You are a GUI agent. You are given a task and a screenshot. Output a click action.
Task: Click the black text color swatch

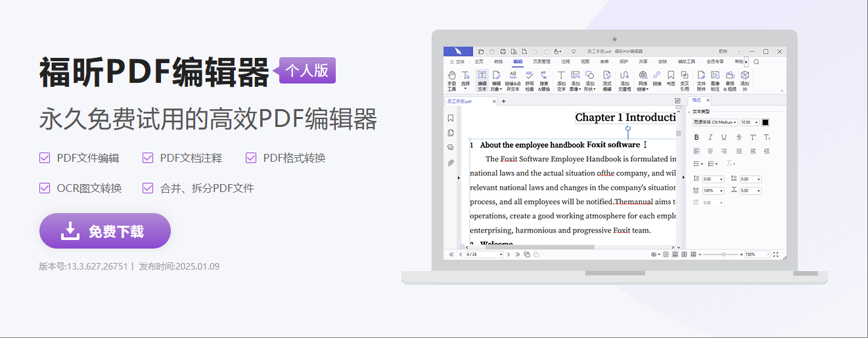765,122
